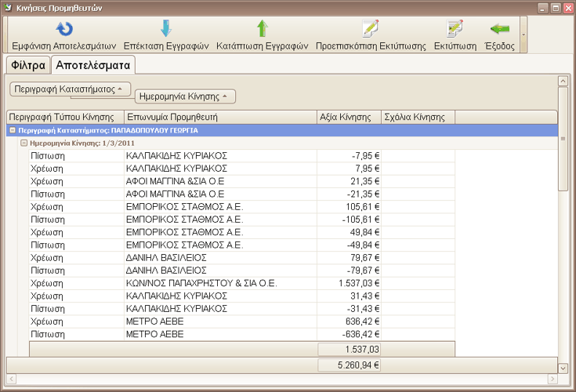Select ΚΩΝ/ΝΟΣ ΠΑΠΑΧΡΗΣΤΟΥ & ΣΙΑ Ο.Ε. row

coord(220,283)
